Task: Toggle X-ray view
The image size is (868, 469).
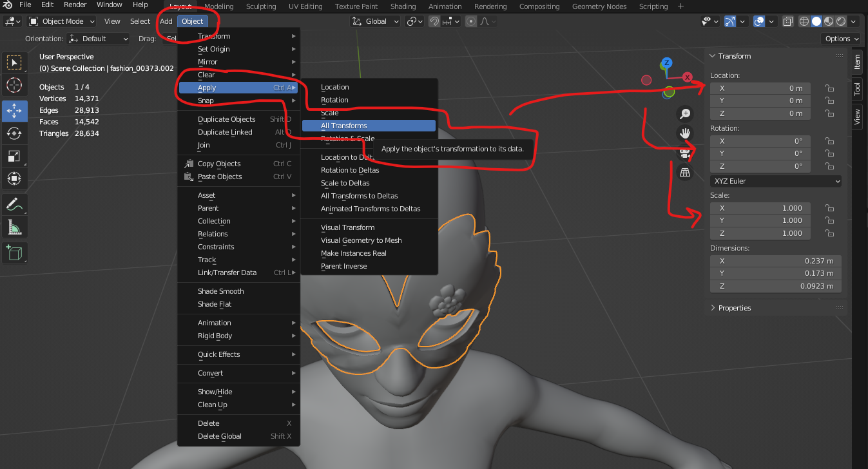Action: [787, 21]
